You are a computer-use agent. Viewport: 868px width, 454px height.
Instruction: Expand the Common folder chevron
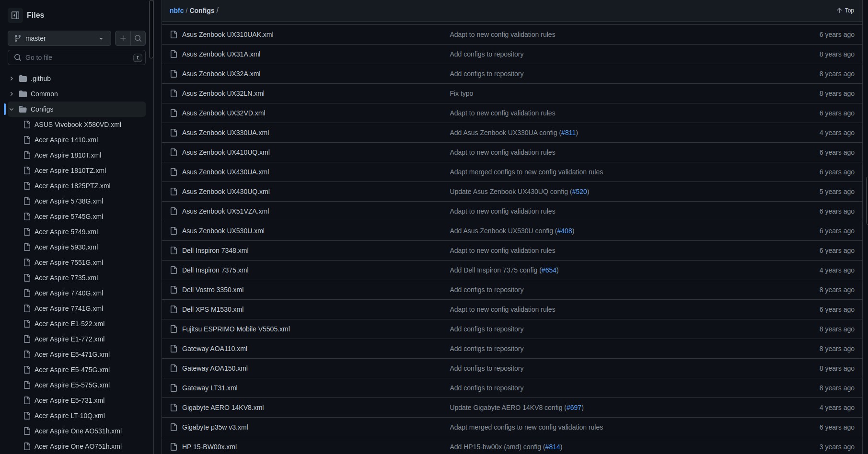coord(12,94)
